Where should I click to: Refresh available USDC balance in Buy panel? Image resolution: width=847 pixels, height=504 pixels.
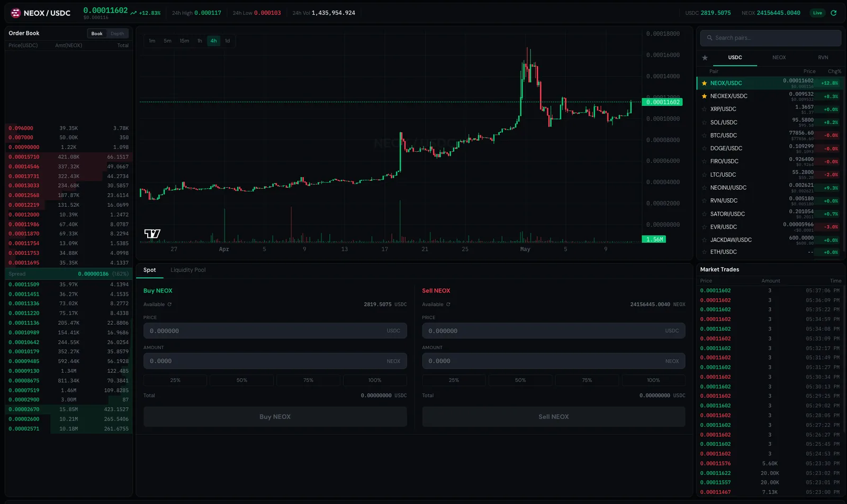point(169,305)
